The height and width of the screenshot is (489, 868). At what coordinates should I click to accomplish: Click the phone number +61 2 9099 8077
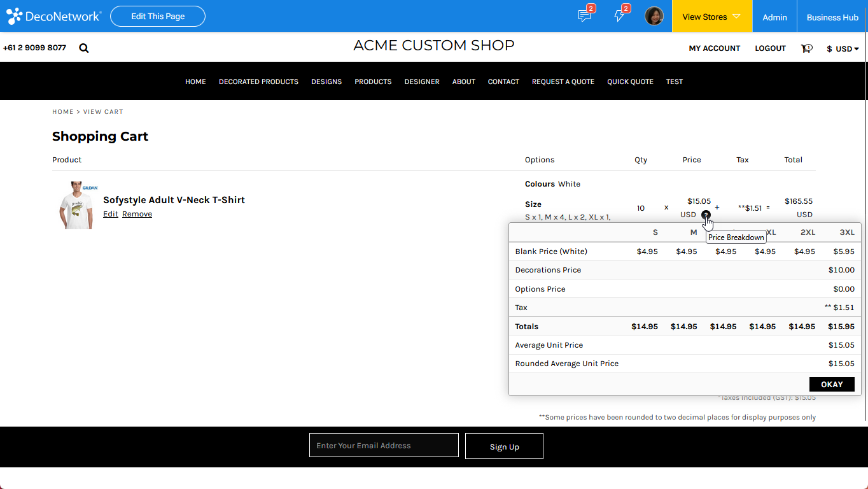point(34,48)
